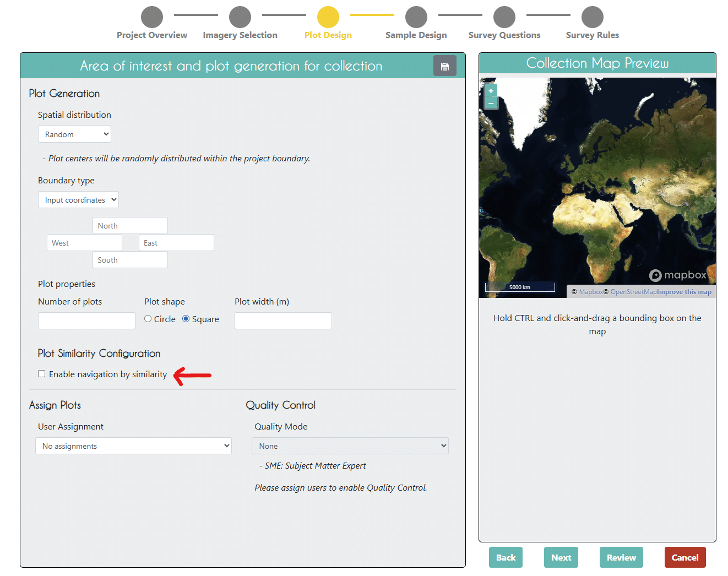728x576 pixels.
Task: Zoom in on the Collection Map Preview
Action: (491, 90)
